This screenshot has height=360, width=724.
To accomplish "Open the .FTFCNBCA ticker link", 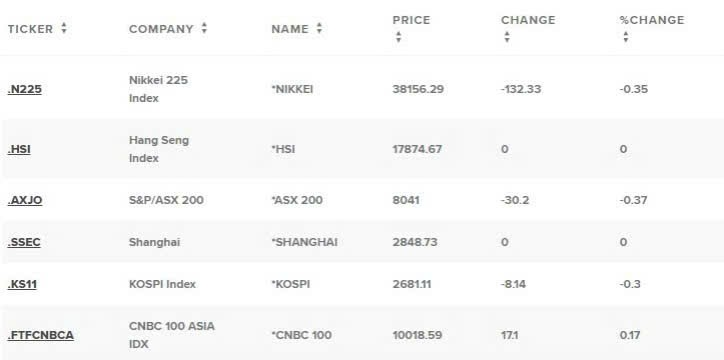I will point(41,335).
